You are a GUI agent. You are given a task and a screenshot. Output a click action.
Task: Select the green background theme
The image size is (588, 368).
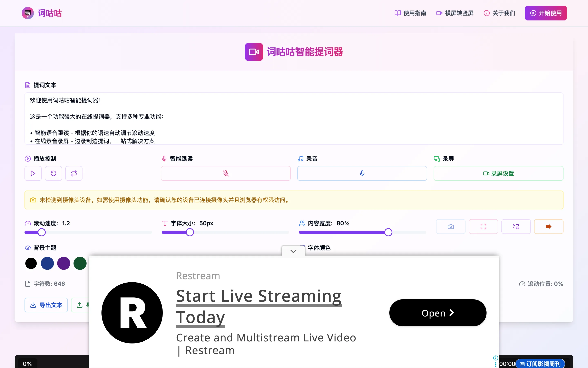click(80, 263)
